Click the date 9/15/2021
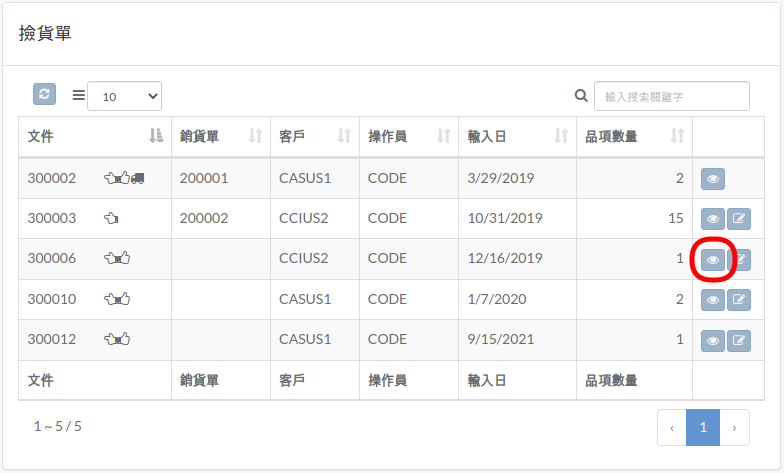 tap(501, 339)
